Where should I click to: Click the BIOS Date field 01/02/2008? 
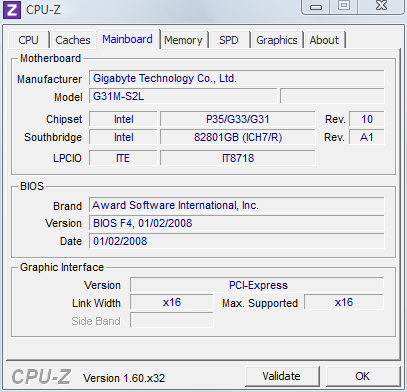pos(237,241)
